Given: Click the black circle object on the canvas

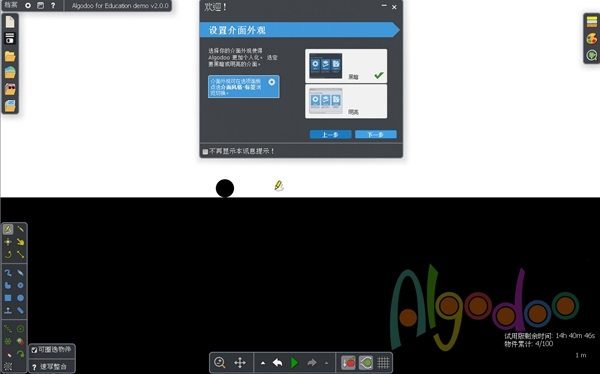Looking at the screenshot, I should (225, 188).
